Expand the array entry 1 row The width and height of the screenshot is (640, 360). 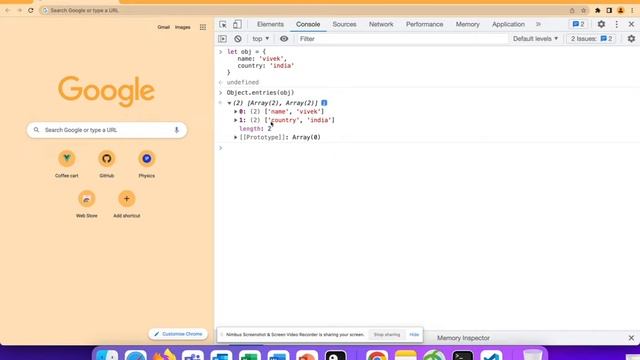point(236,120)
